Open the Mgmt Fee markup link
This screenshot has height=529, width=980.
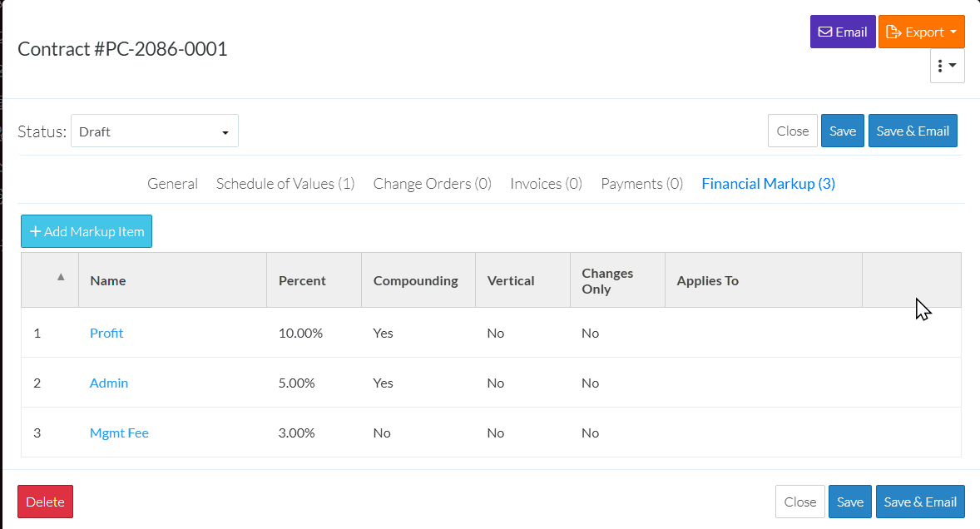[x=119, y=433]
